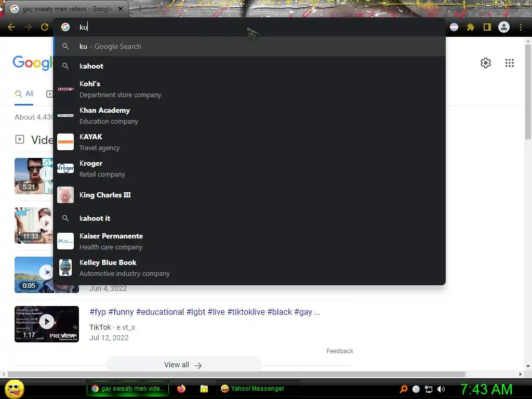Open the Chrome profile avatar

503,27
